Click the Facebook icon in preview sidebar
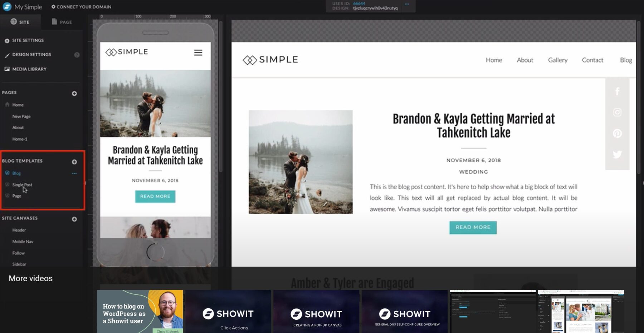644x333 pixels. pyautogui.click(x=617, y=91)
